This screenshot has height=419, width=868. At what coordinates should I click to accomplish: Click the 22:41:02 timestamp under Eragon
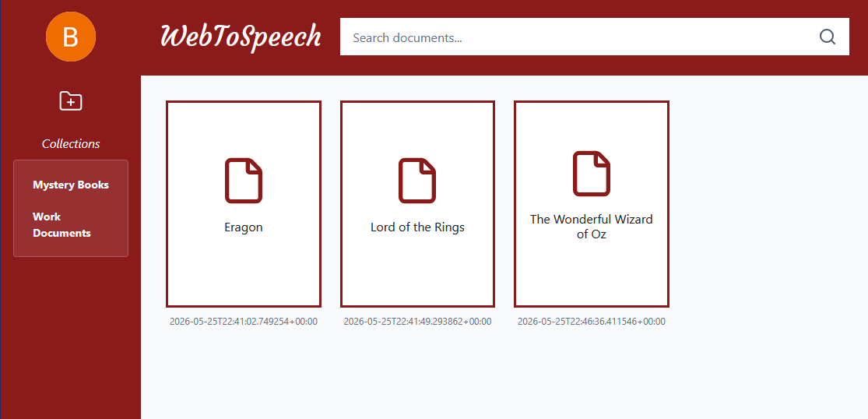point(244,322)
